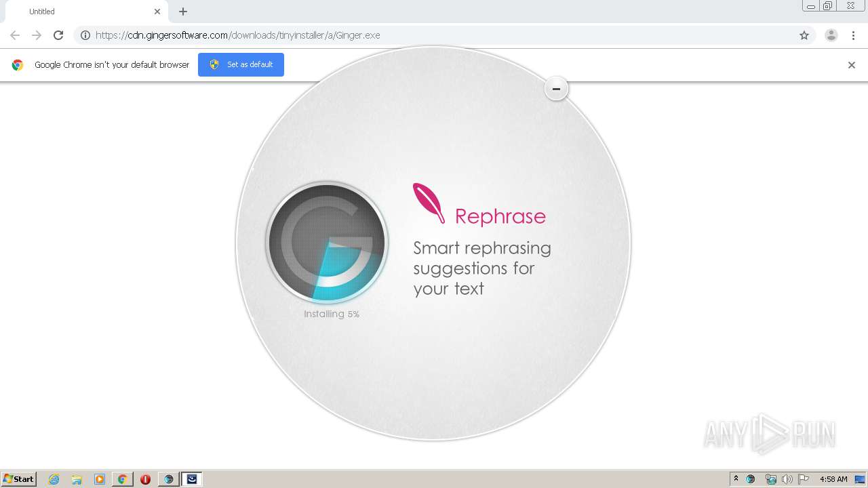Open a new tab with plus button

click(183, 12)
